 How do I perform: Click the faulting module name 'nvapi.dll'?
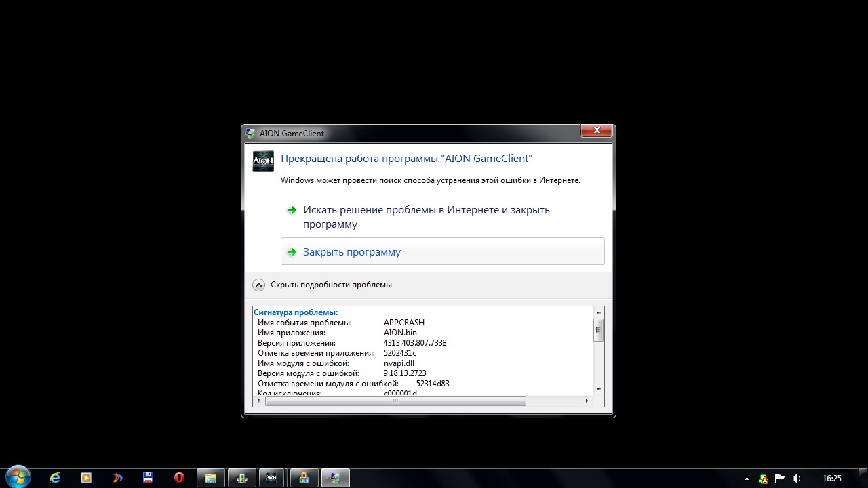pos(399,363)
